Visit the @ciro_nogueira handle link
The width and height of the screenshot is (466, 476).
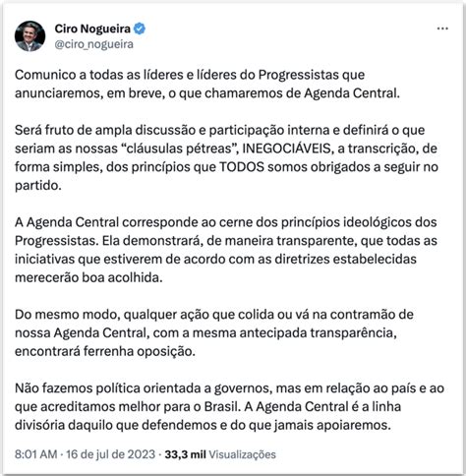pyautogui.click(x=93, y=44)
